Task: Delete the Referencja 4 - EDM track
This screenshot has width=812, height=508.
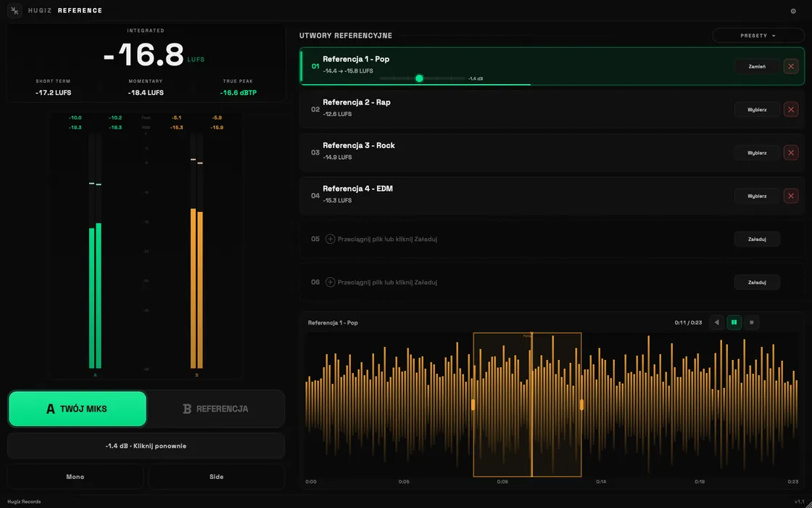Action: click(791, 196)
